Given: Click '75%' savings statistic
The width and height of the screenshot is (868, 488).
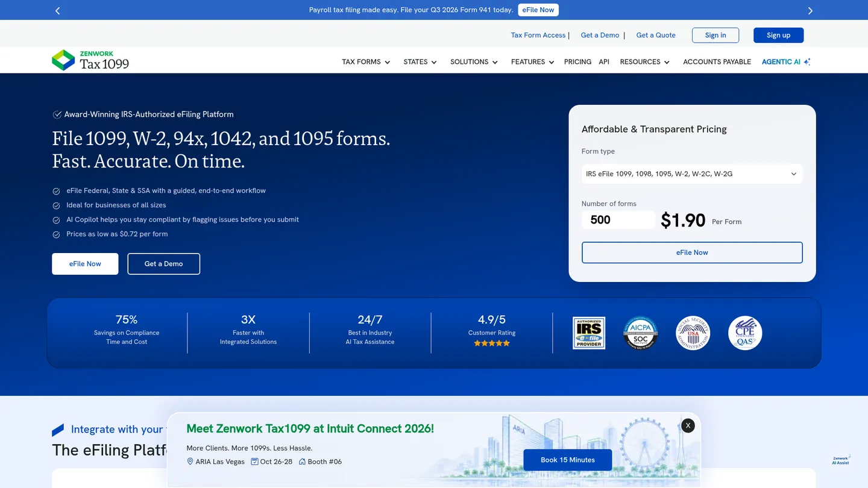Looking at the screenshot, I should 127,319.
